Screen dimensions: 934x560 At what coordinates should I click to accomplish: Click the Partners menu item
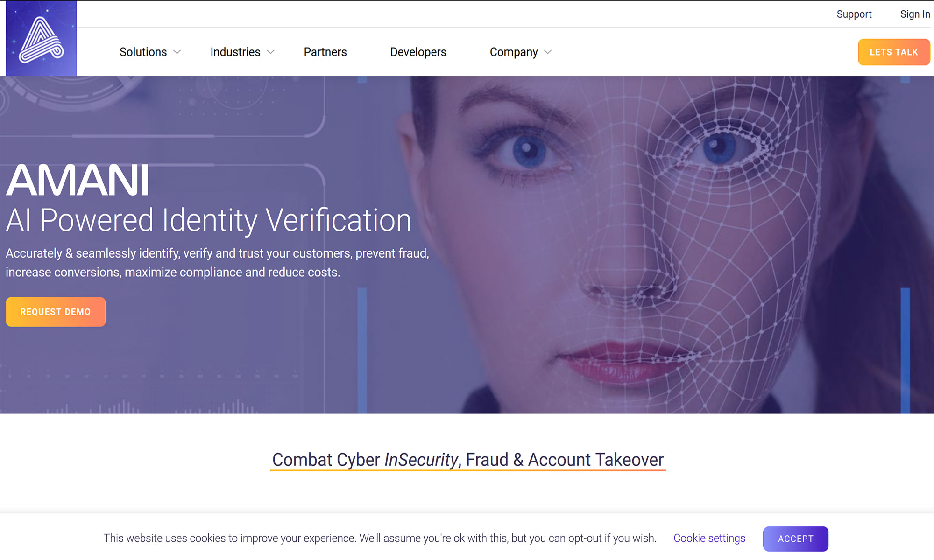click(324, 52)
